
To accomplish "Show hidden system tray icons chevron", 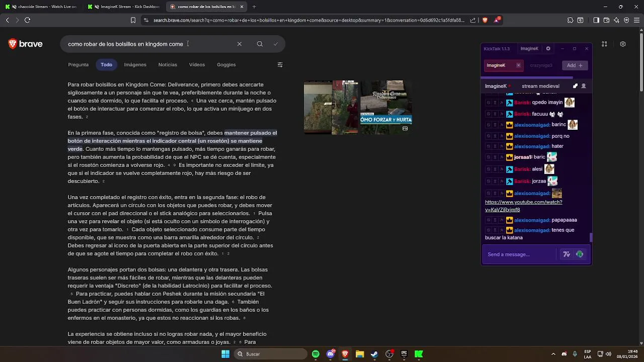I will pos(552,354).
